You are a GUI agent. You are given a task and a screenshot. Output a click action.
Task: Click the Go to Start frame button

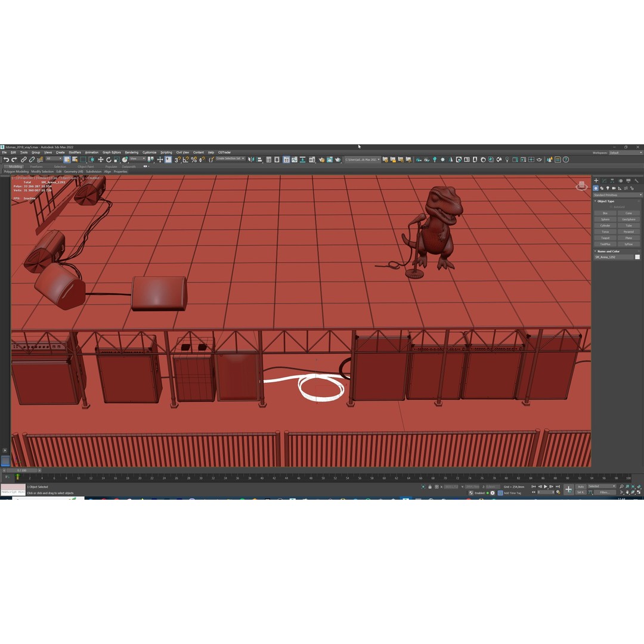[x=534, y=487]
